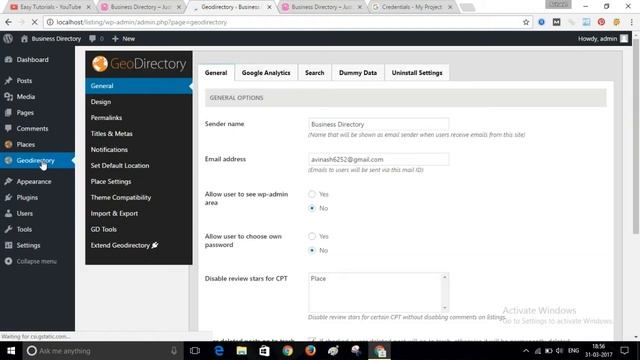This screenshot has height=360, width=640.
Task: Select Place in Disable review stars list
Action: (318, 278)
